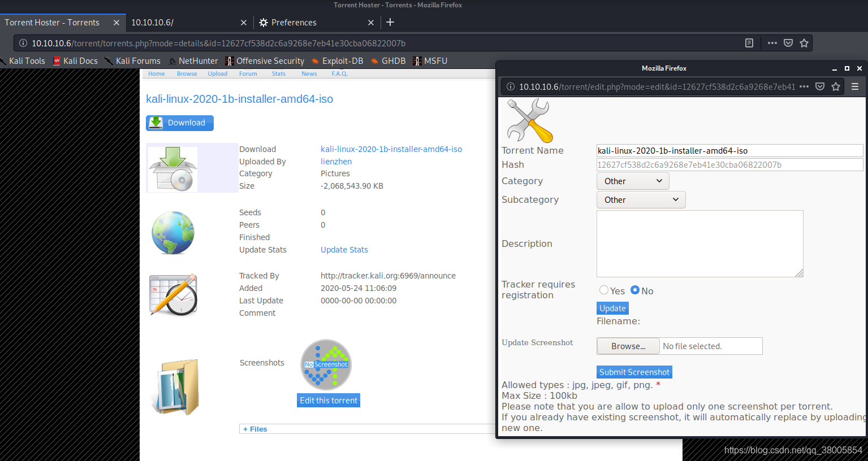
Task: Click the Hash field
Action: 729,165
